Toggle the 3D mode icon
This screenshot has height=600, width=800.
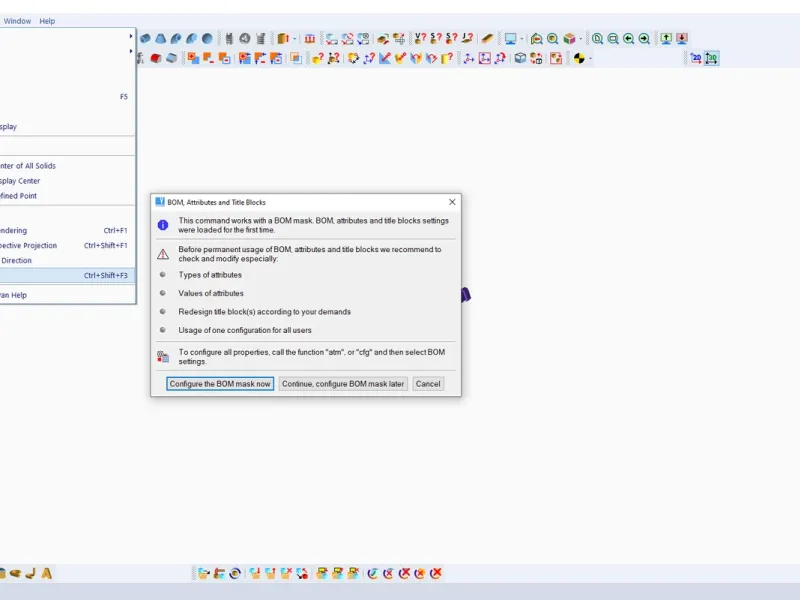pos(712,58)
